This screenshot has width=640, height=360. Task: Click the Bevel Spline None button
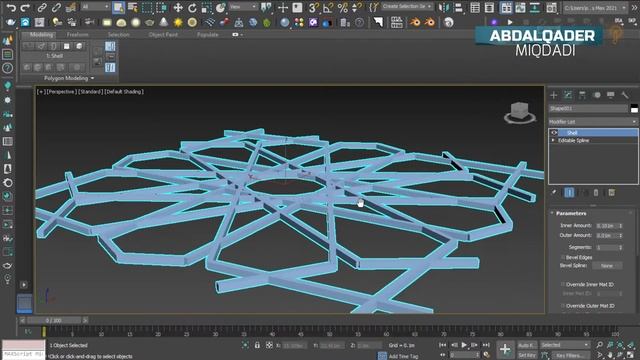607,266
